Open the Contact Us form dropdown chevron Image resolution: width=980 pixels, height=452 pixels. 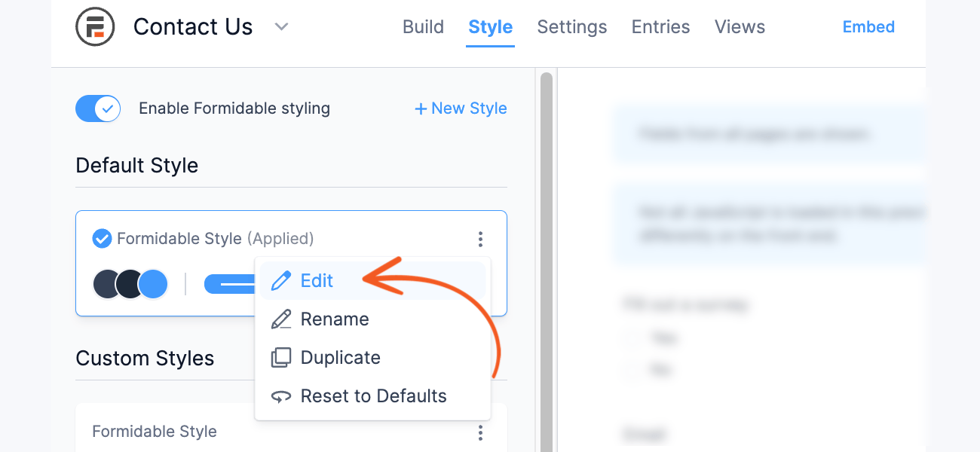(x=281, y=27)
